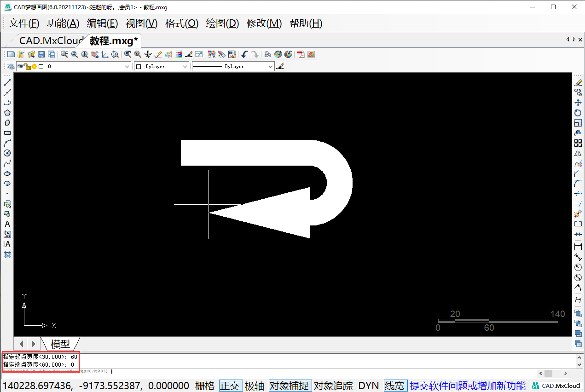Screen dimensions: 585x392
Task: Expand the ByLayer color dropdown
Action: 185,67
